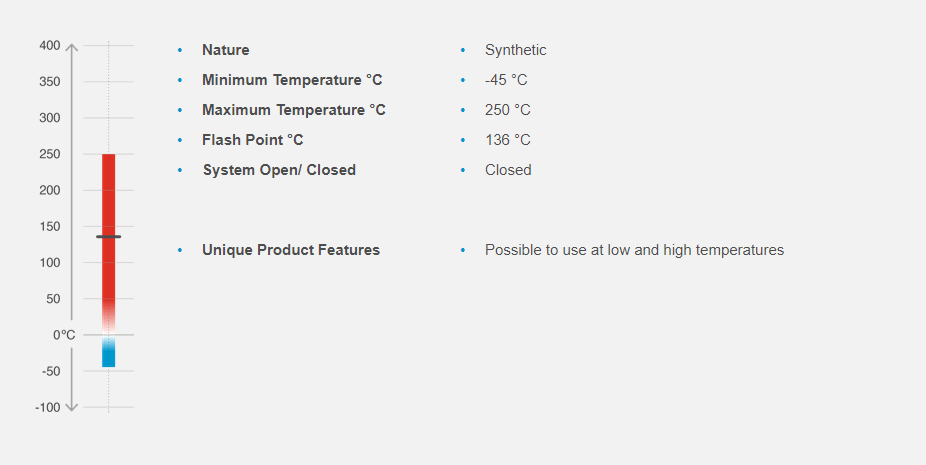Click the "400" axis tick label

coord(50,46)
